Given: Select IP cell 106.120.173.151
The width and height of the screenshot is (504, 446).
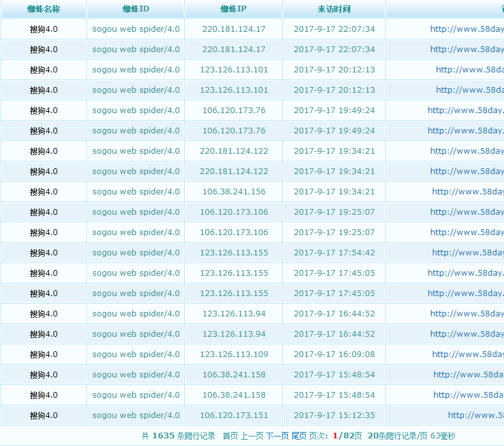Looking at the screenshot, I should (x=234, y=416).
